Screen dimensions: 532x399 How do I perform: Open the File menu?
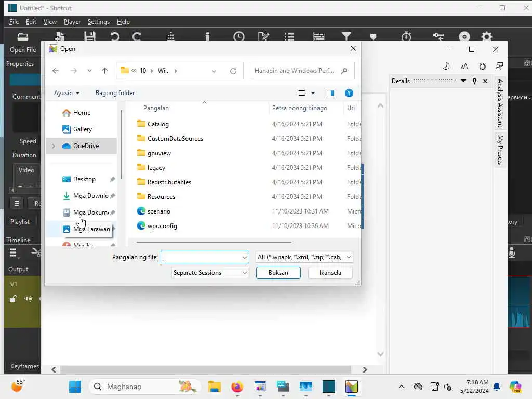click(x=14, y=22)
